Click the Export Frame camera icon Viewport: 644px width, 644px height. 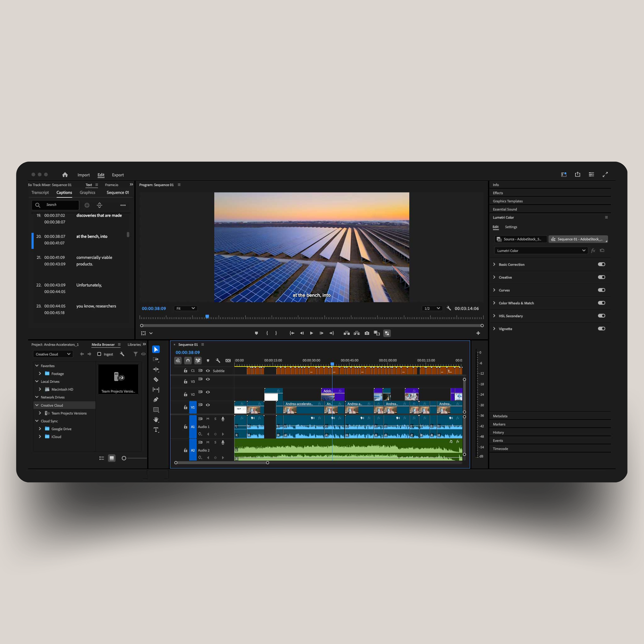[367, 333]
